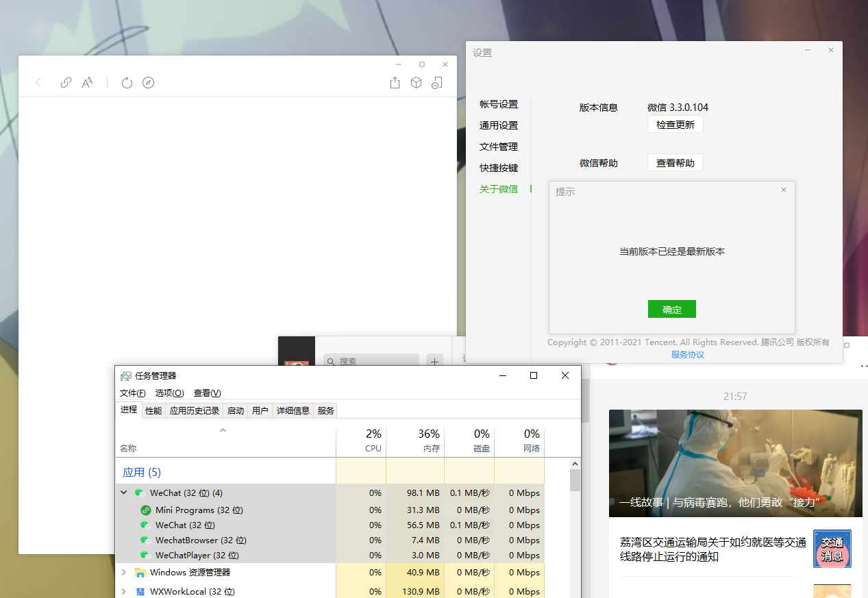The image size is (868, 598).
Task: Open 快捷按键 in settings sidebar
Action: point(499,168)
